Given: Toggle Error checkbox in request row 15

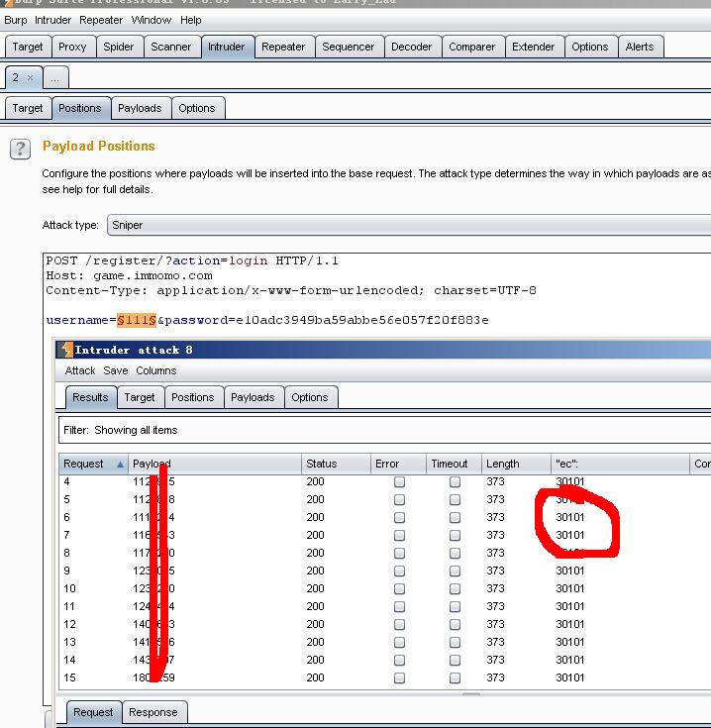Looking at the screenshot, I should point(399,677).
